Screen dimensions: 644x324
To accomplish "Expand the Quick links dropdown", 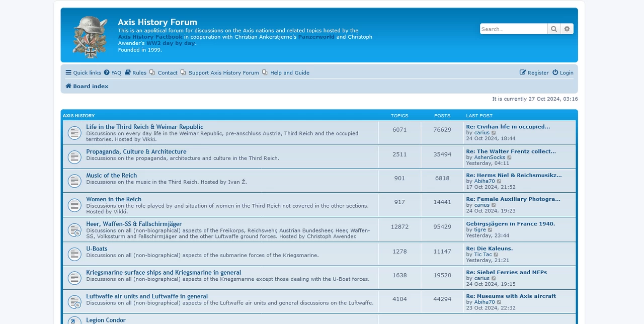I will click(x=84, y=73).
